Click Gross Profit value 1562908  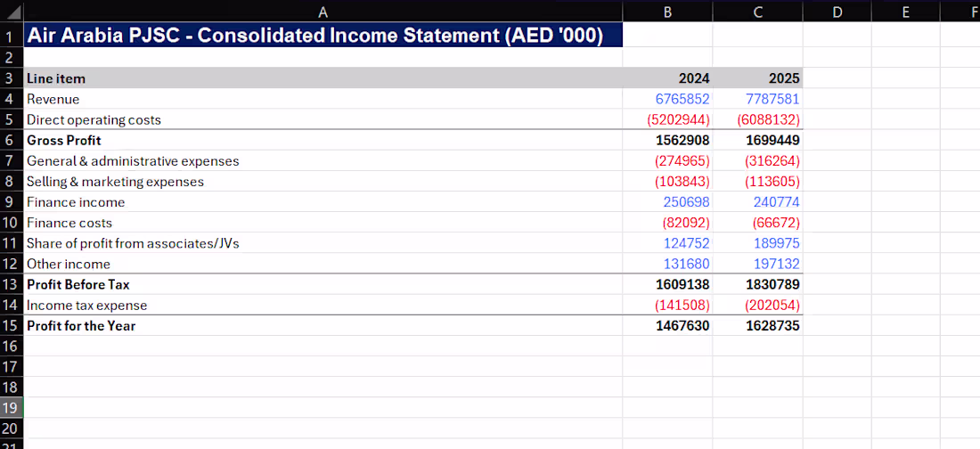(667, 140)
